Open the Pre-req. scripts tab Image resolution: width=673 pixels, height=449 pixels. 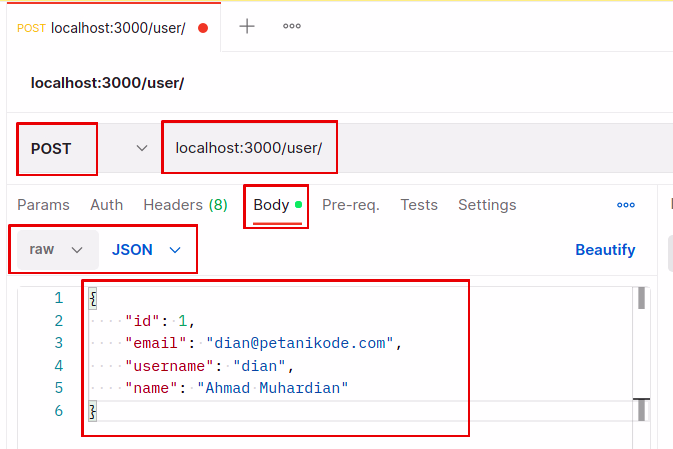click(350, 205)
